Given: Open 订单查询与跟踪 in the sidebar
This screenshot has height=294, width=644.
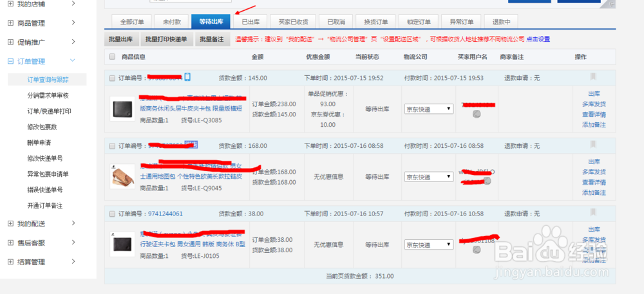Looking at the screenshot, I should coord(48,80).
